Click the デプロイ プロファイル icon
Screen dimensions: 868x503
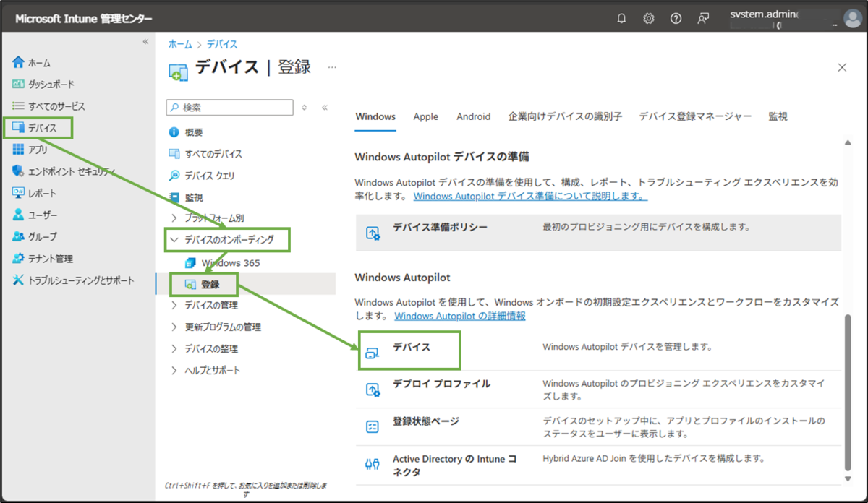(x=373, y=390)
